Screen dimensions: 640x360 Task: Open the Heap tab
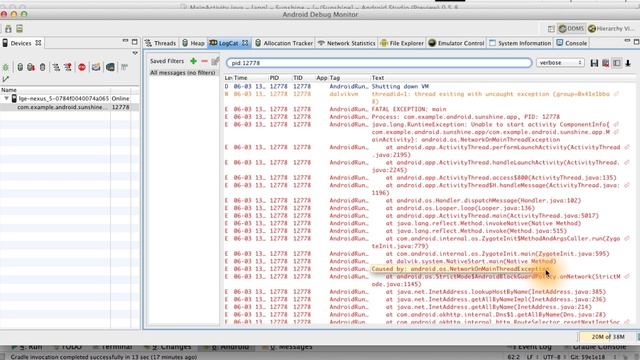[193, 43]
